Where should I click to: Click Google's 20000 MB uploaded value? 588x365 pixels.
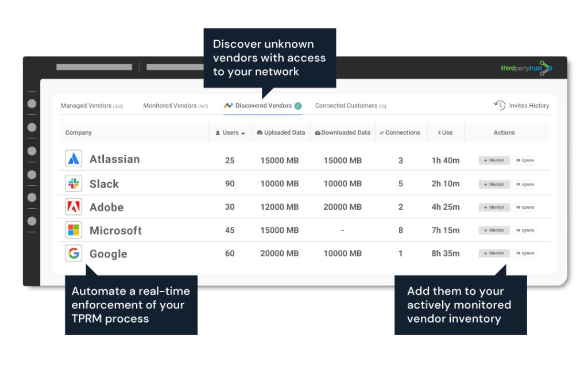[x=280, y=253]
